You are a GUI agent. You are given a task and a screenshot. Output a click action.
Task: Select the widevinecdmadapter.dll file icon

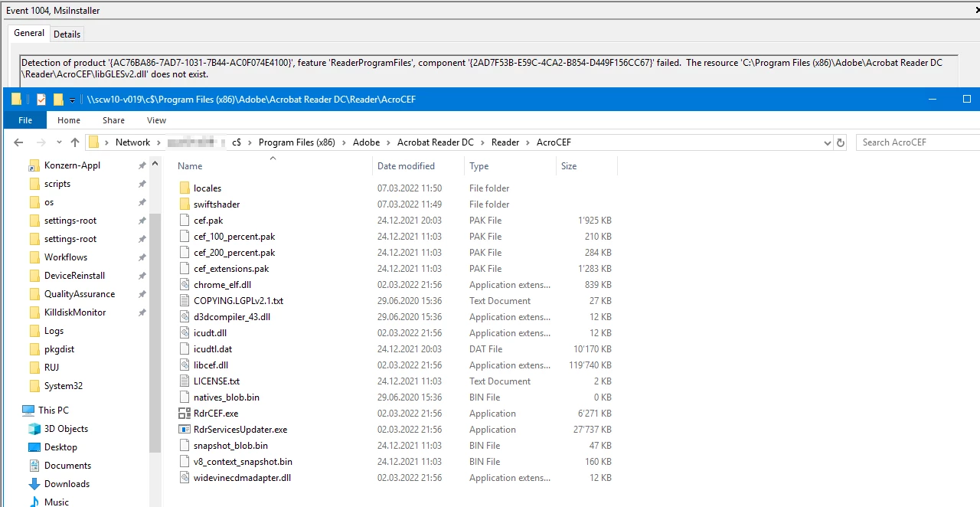[184, 478]
